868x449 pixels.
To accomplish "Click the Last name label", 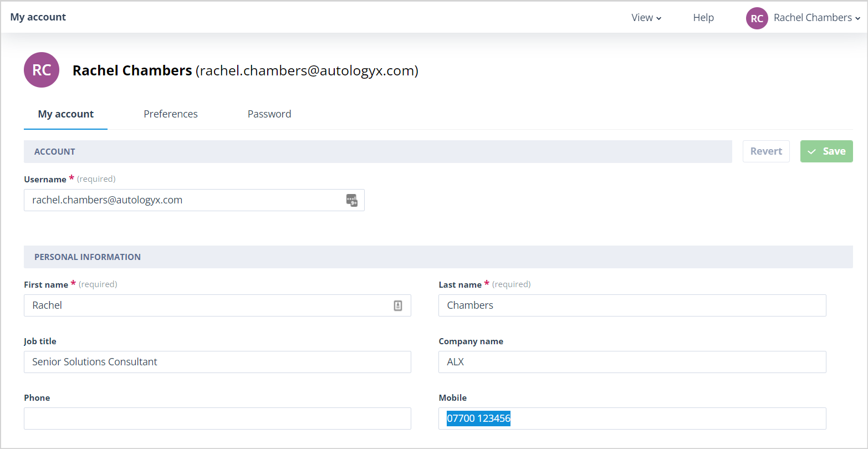I will click(460, 284).
